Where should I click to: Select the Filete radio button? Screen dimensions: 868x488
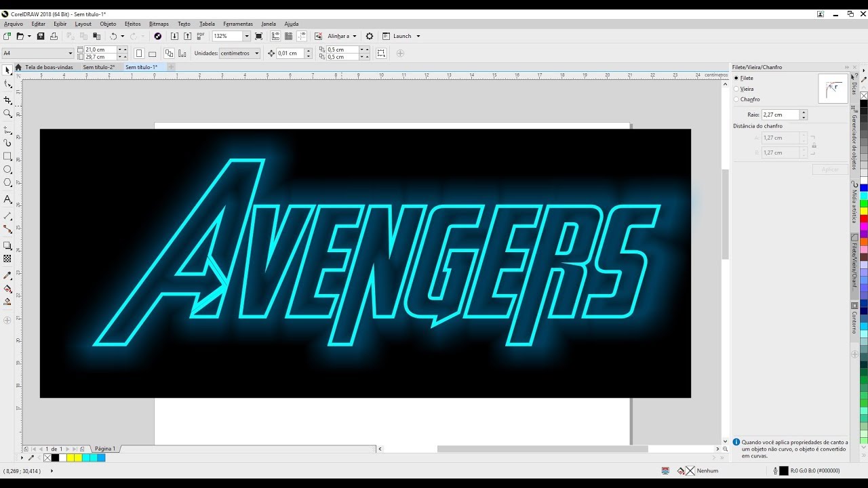click(736, 78)
